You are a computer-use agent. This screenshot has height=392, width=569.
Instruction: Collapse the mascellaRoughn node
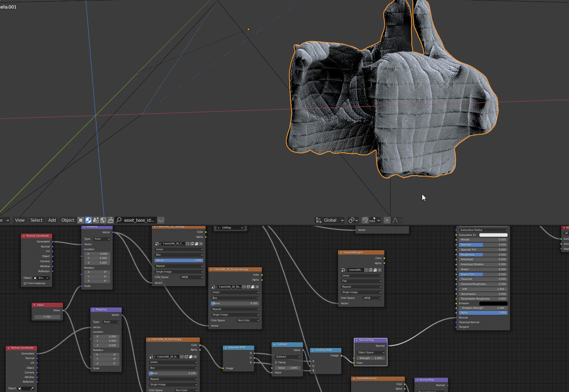tap(341, 253)
